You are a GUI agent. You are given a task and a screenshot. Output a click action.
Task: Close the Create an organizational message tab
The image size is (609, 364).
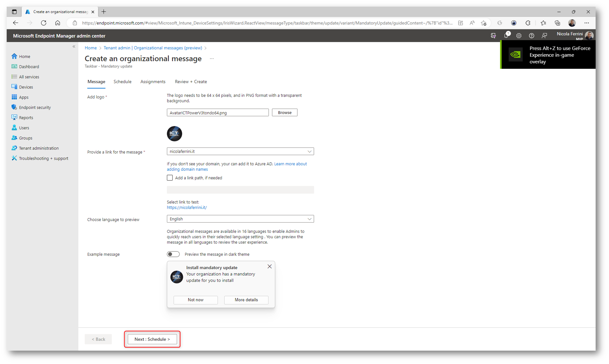coord(93,12)
